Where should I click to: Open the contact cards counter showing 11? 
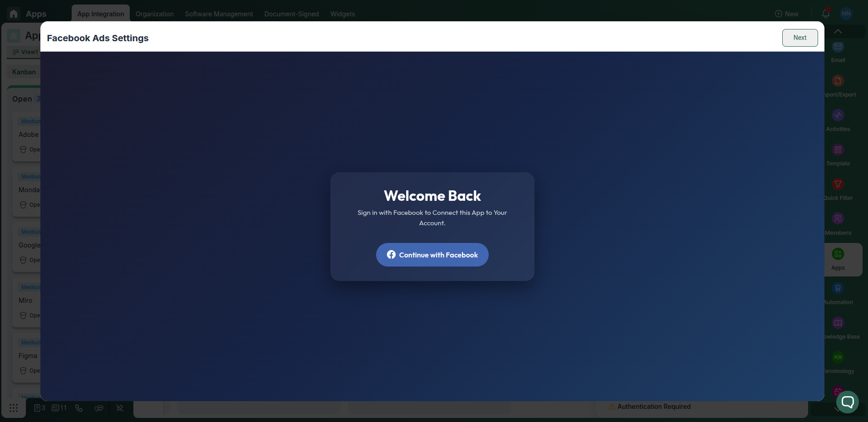[59, 408]
